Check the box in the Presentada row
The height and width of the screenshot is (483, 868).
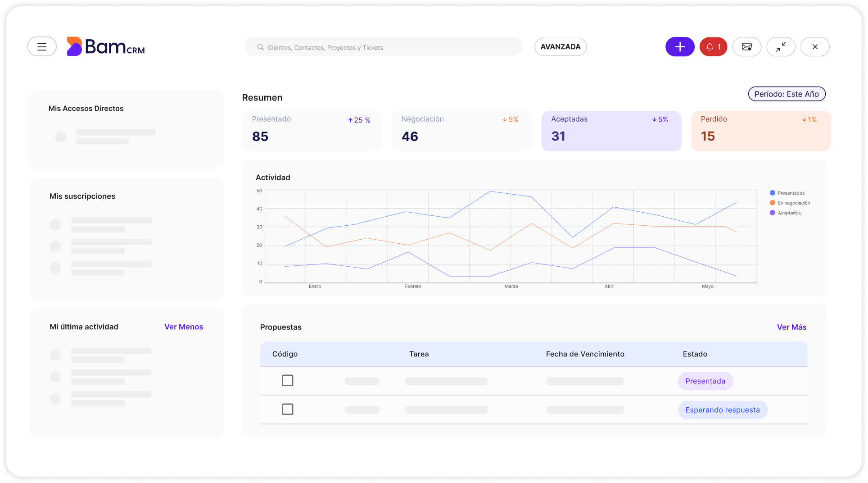(x=287, y=380)
